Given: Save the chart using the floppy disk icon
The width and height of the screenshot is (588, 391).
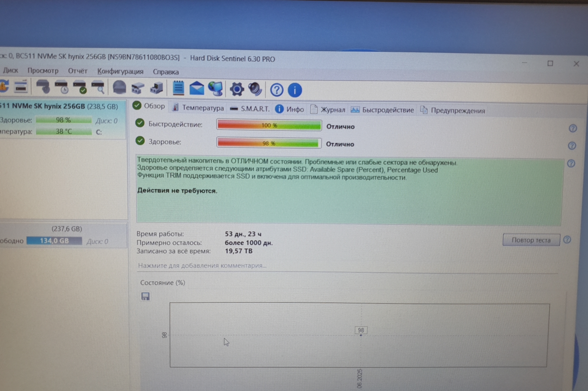Looking at the screenshot, I should click(145, 297).
